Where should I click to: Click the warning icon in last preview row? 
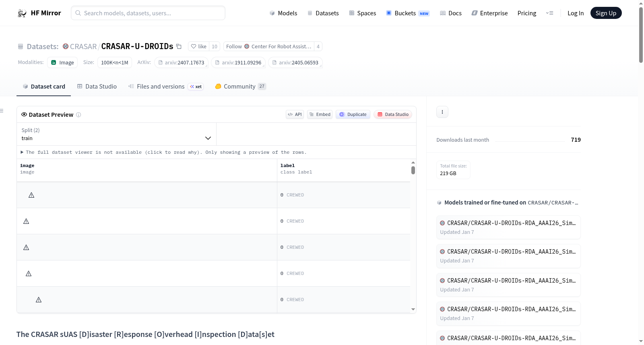[x=39, y=300]
